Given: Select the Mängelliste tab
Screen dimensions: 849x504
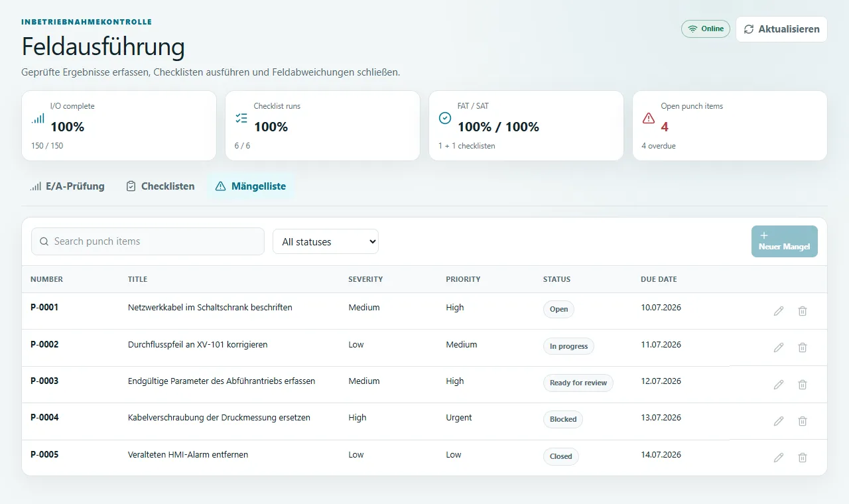Looking at the screenshot, I should click(251, 186).
